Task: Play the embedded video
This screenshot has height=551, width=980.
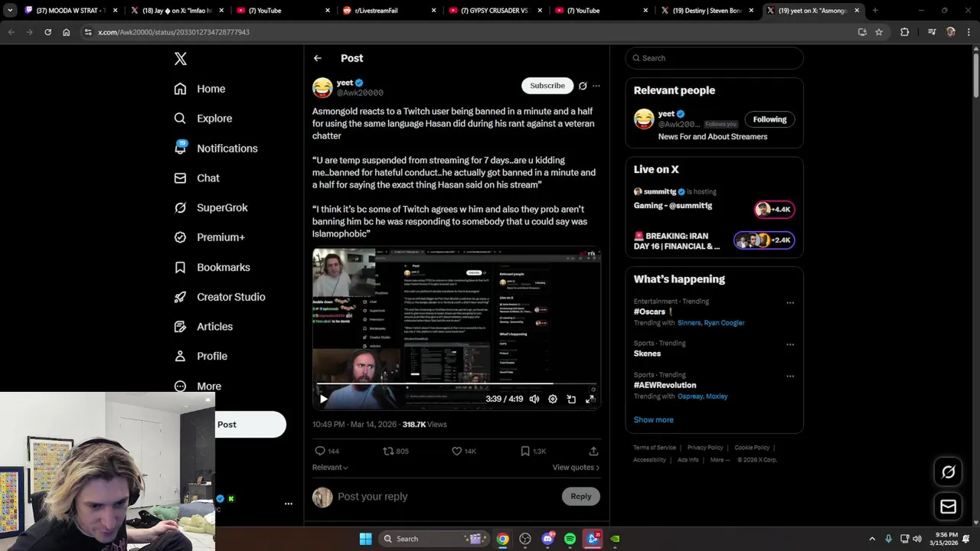Action: tap(323, 399)
